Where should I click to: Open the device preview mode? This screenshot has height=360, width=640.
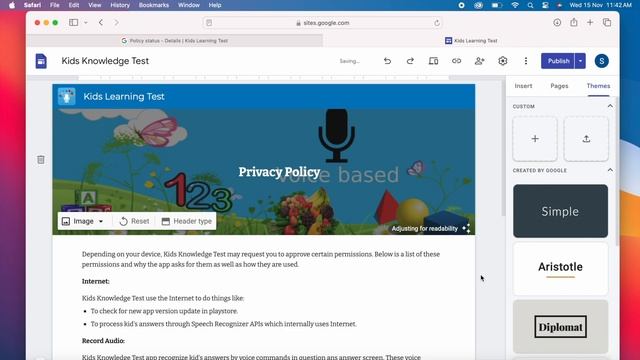coord(433,61)
